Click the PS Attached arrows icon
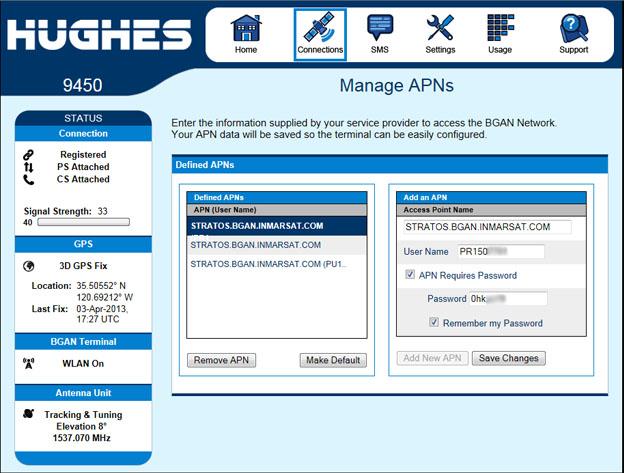The width and height of the screenshot is (624, 473). click(x=28, y=167)
